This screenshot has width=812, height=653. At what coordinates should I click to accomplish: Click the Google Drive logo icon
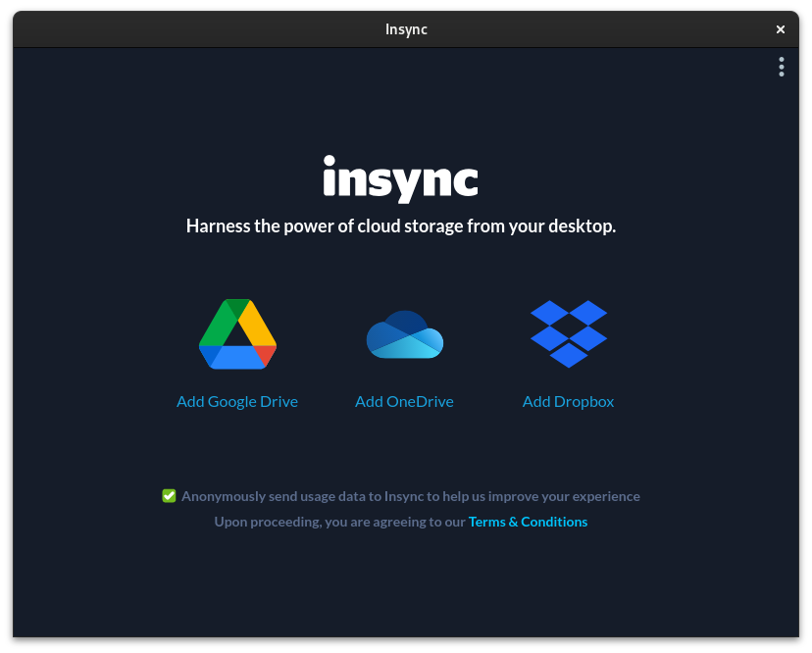pos(237,334)
